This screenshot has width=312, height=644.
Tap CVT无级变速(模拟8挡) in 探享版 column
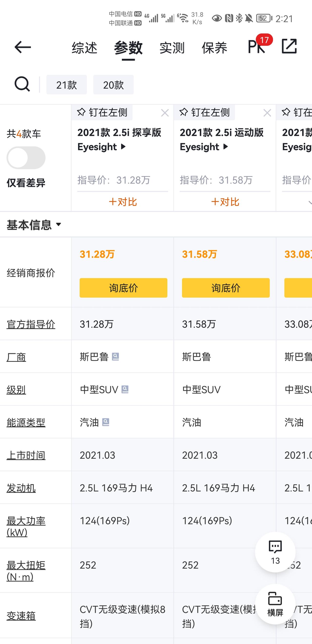point(122,616)
